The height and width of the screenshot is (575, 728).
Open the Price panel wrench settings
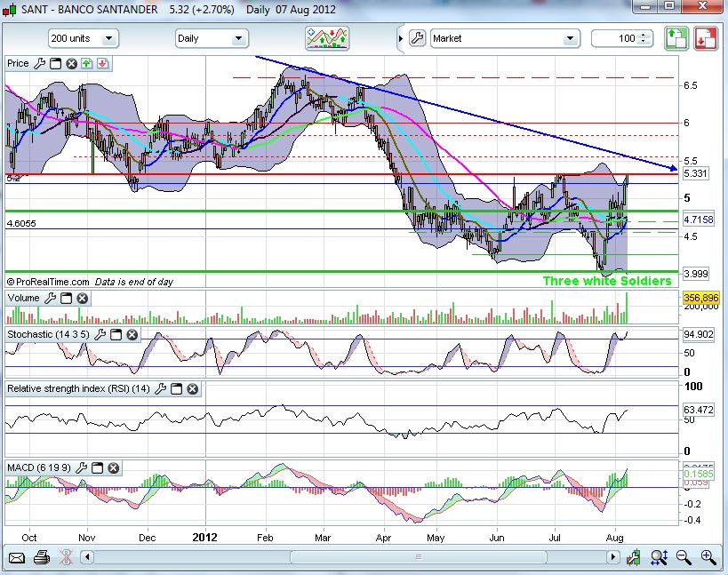(x=39, y=64)
